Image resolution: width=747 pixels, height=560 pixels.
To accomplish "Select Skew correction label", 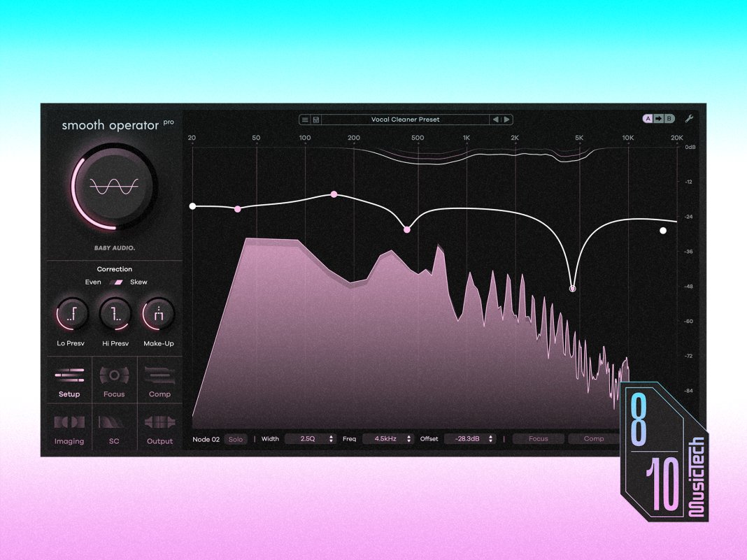I will [138, 282].
